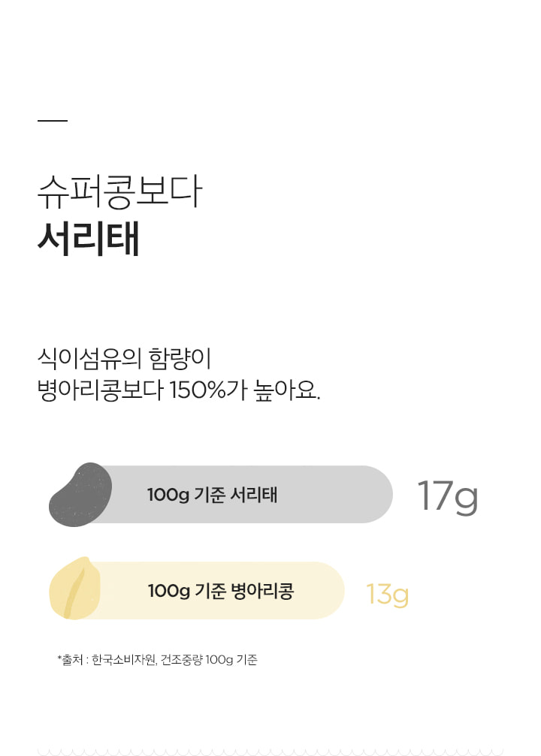Click the yellow 13g value text
Image resolution: width=541 pixels, height=756 pixels.
[387, 595]
